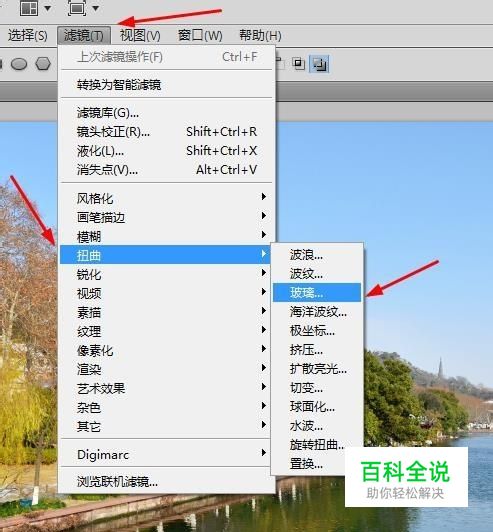Viewport: 493px width, 532px height.
Task: Expand the arrange documents dropdown arrow
Action: [x=48, y=8]
